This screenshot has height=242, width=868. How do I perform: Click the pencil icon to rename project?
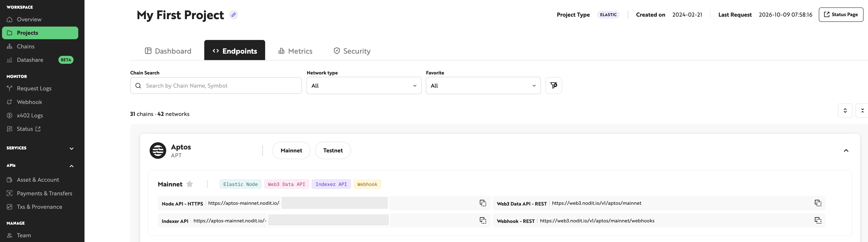(x=234, y=15)
